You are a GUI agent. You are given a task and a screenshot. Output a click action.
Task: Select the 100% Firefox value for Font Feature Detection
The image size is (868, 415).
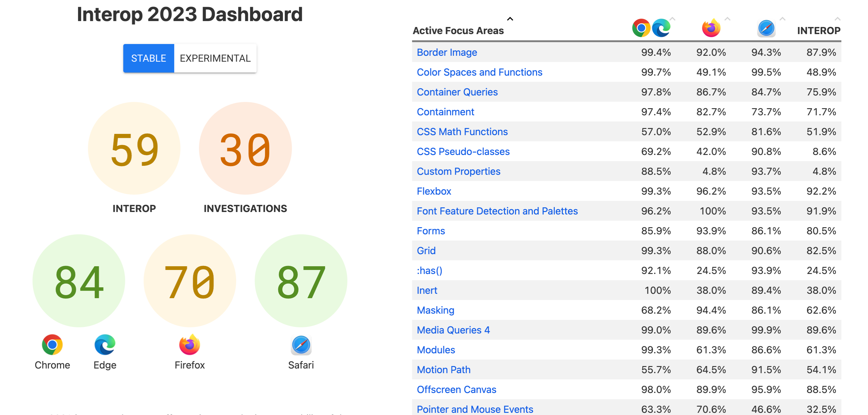click(x=713, y=211)
